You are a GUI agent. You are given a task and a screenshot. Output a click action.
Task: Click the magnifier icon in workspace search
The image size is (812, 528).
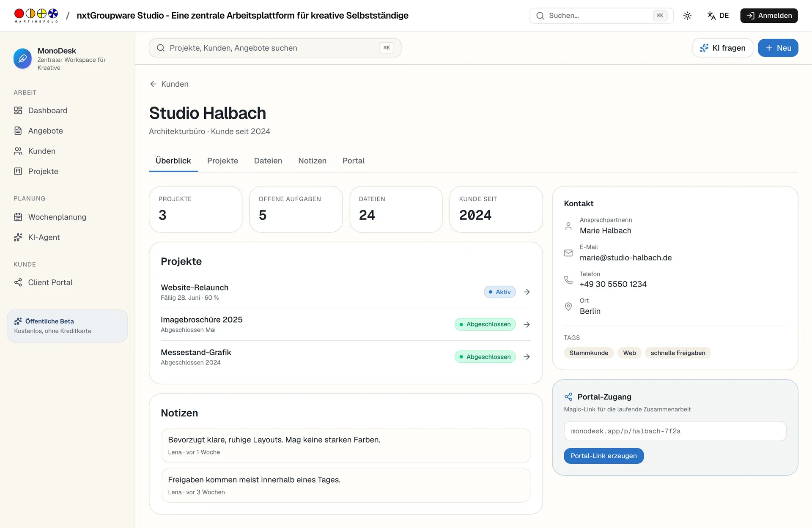[161, 48]
